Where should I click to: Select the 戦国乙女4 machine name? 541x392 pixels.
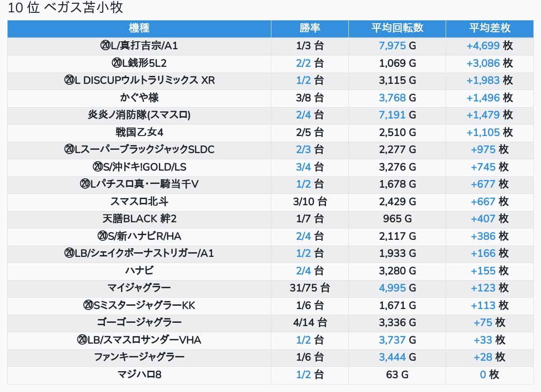coord(139,132)
